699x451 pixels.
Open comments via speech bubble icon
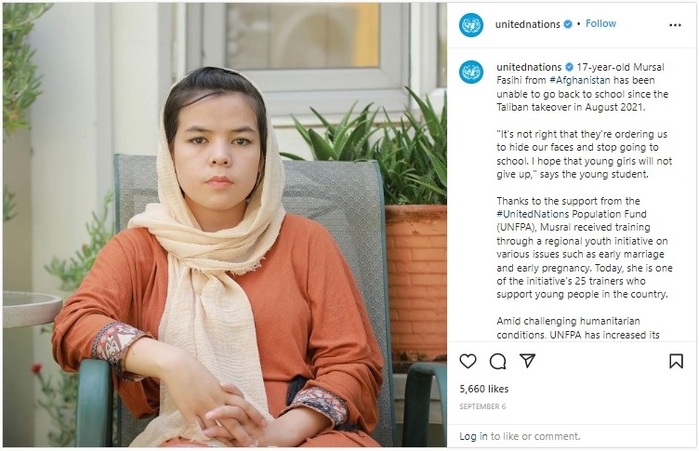pos(498,361)
